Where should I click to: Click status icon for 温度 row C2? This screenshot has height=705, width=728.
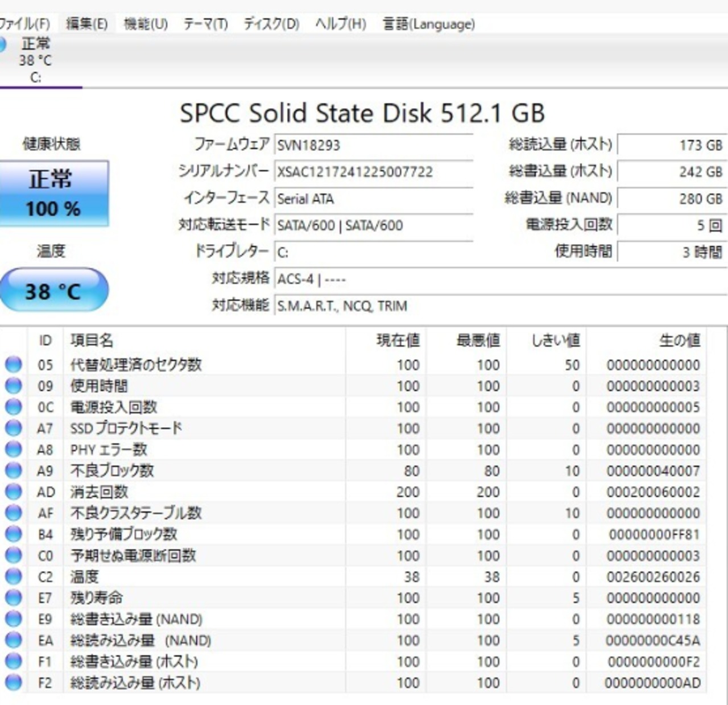coord(13,576)
